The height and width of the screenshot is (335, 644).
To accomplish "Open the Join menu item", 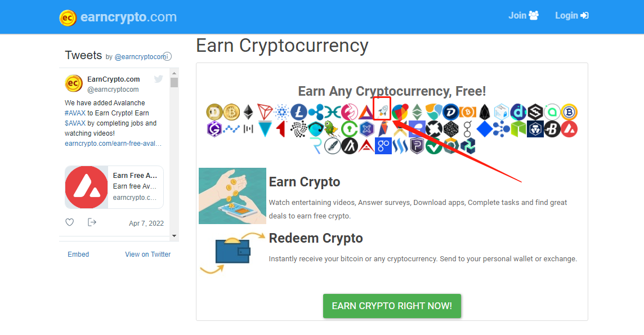I will coord(524,16).
